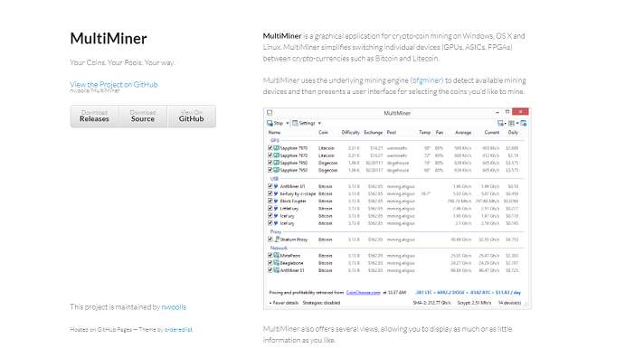Toggle the MinePeon checkbox
Viewport: 644px width, 348px height.
270,255
